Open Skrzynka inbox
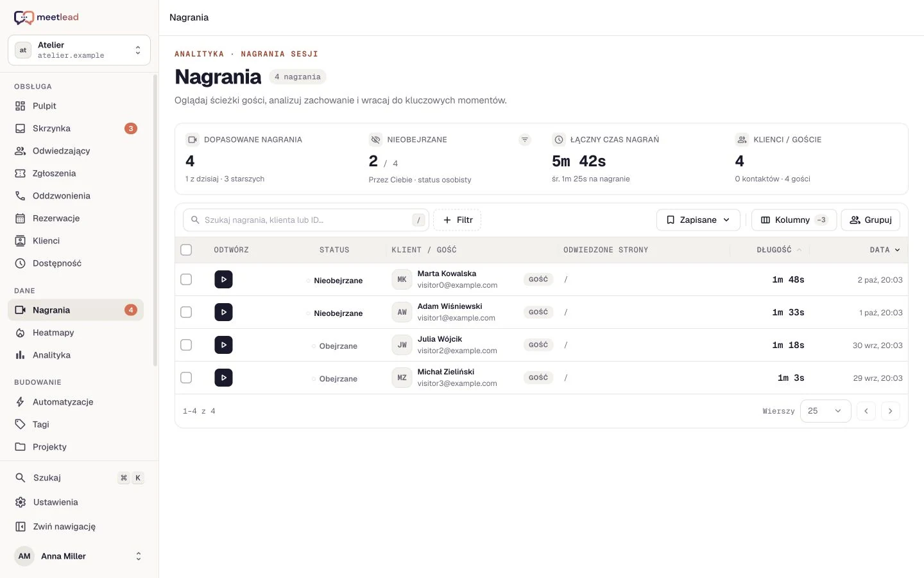 coord(76,128)
